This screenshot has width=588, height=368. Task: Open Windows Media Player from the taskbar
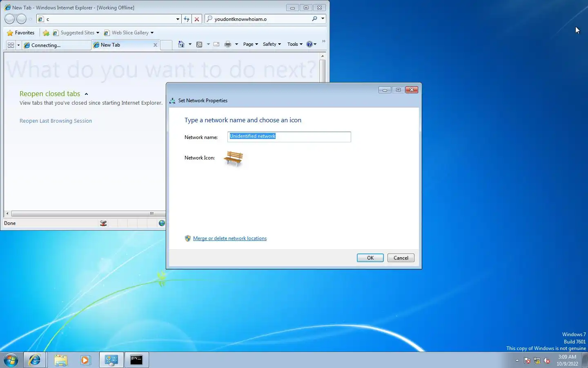coord(85,360)
